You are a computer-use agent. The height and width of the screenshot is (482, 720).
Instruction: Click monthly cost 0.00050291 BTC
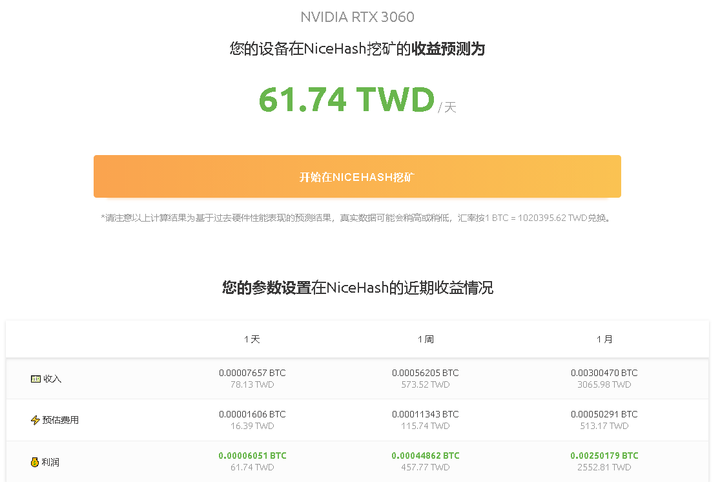point(604,414)
